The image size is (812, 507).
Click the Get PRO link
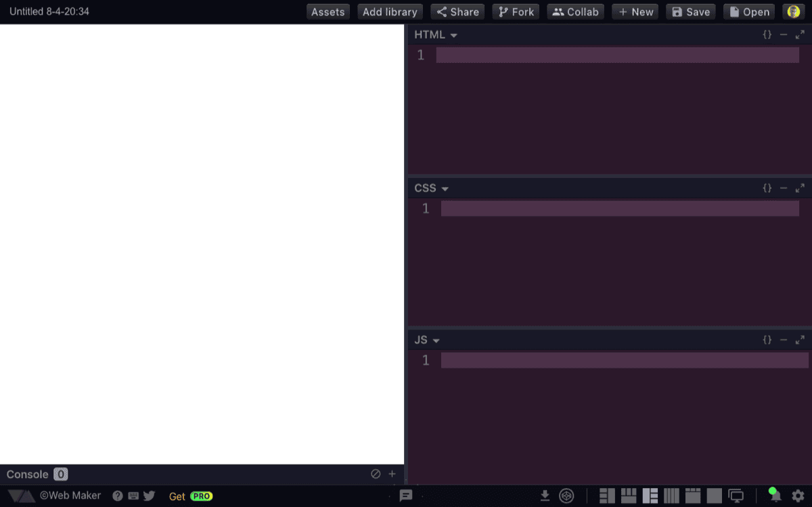point(191,495)
